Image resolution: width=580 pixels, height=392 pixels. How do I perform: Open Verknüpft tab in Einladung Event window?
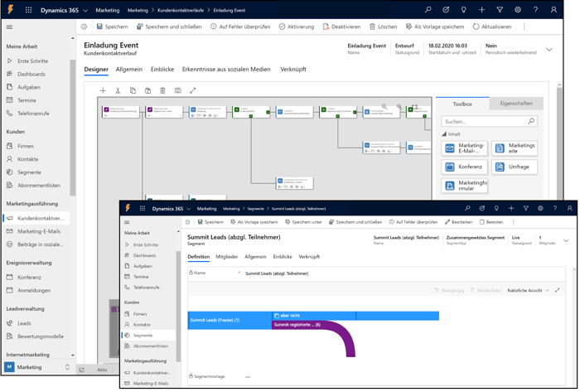[293, 69]
